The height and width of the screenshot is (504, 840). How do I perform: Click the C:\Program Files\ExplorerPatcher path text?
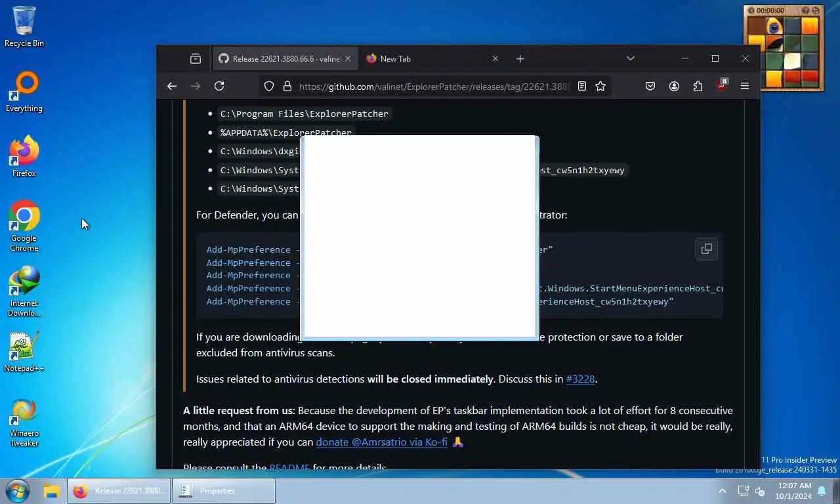(x=304, y=114)
